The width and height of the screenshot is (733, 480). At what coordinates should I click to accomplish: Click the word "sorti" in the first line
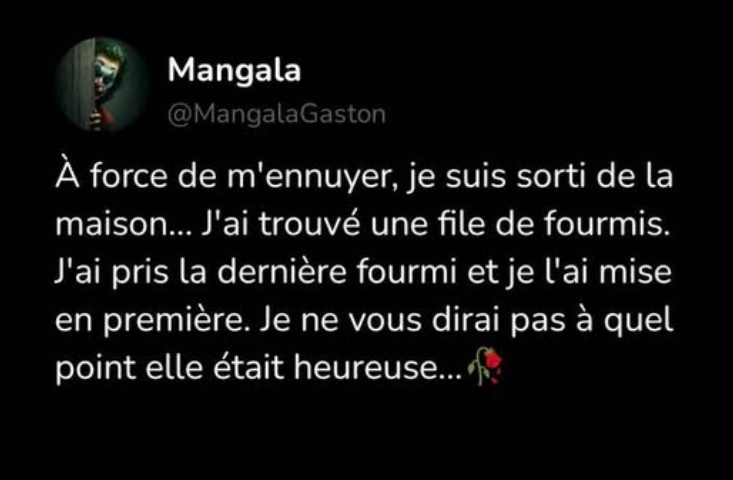(x=551, y=177)
